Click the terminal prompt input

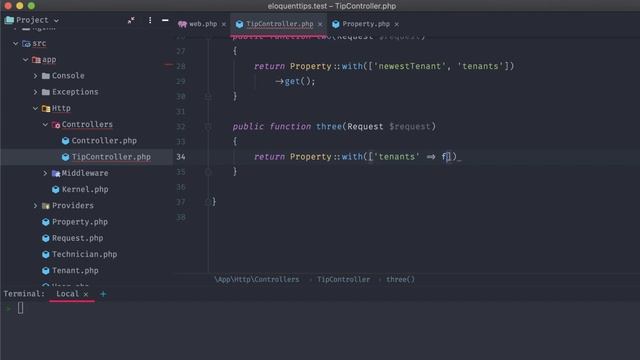click(x=20, y=308)
